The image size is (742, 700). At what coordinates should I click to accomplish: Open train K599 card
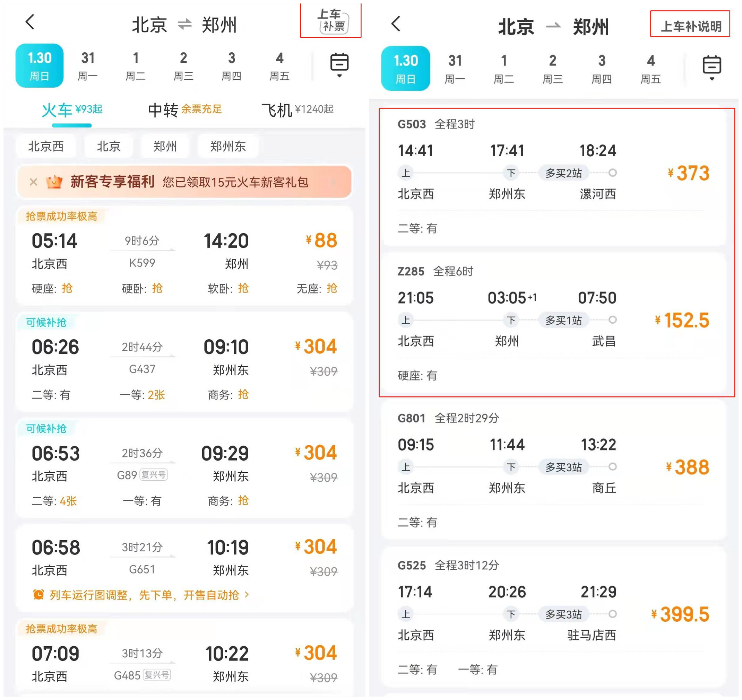(184, 256)
